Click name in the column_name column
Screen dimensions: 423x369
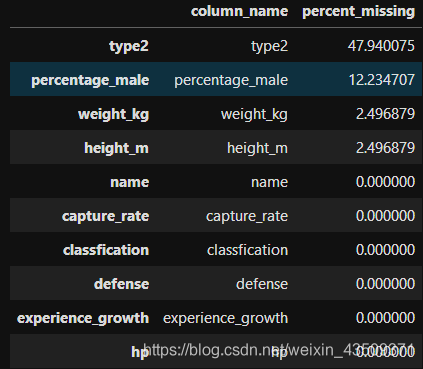[x=269, y=182]
